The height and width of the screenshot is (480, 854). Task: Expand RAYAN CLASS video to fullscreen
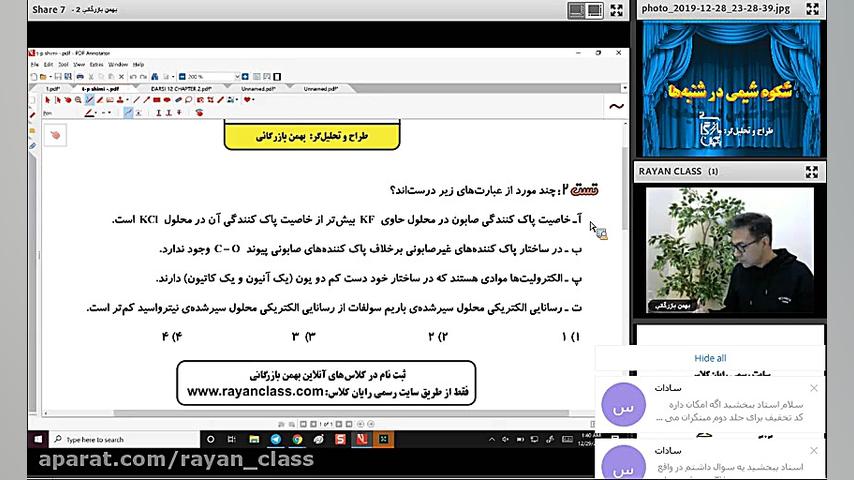pos(812,172)
